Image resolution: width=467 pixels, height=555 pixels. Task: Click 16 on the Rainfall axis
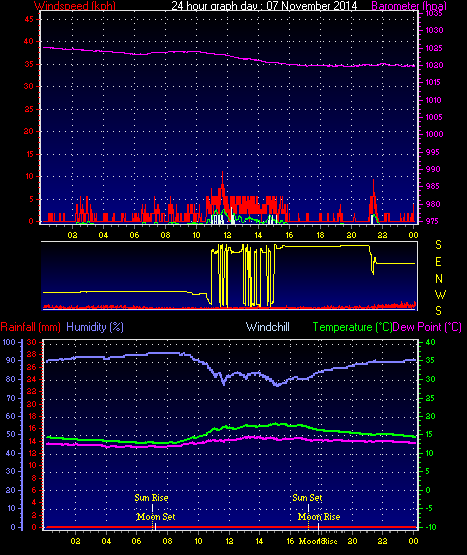(32, 428)
